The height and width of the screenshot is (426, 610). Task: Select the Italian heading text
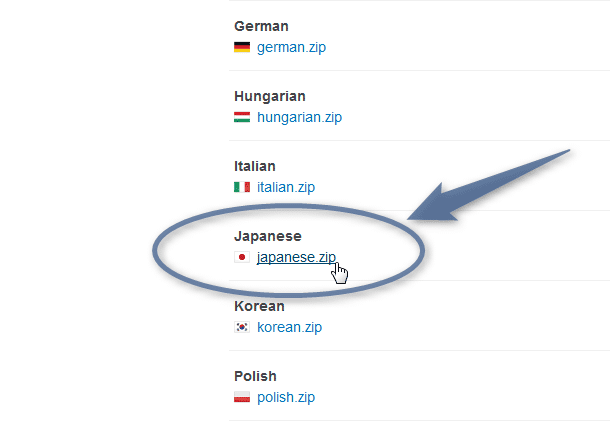coord(255,166)
